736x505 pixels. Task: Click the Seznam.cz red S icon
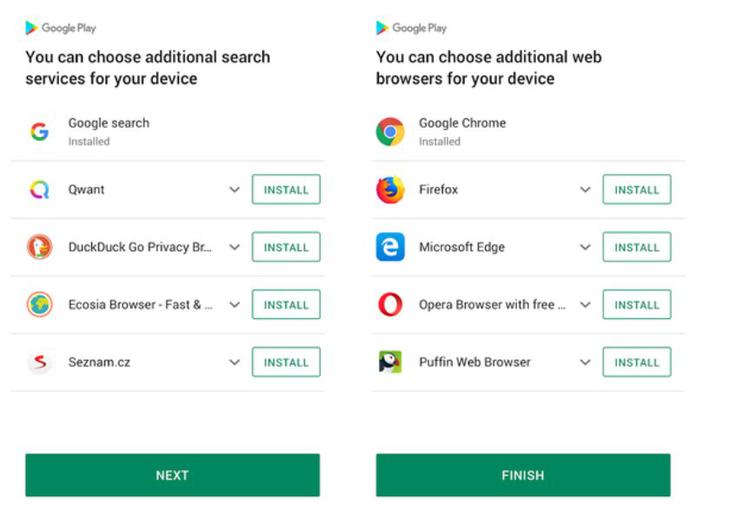[39, 362]
